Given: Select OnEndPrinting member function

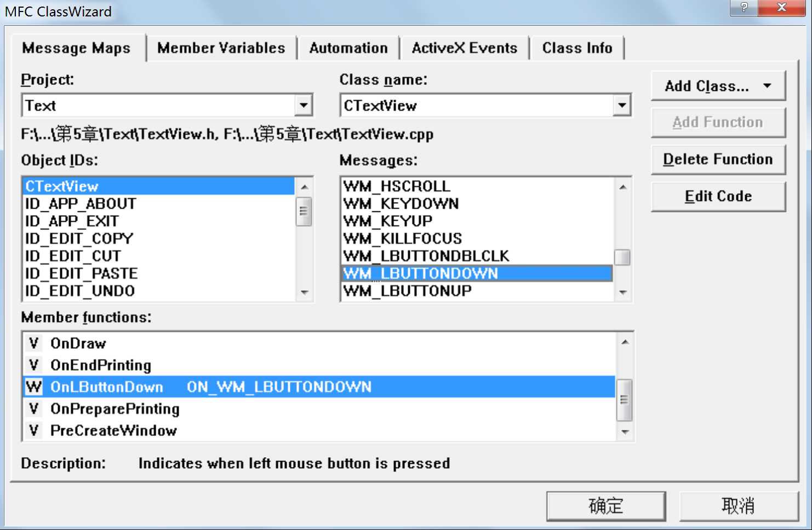Looking at the screenshot, I should pos(319,365).
